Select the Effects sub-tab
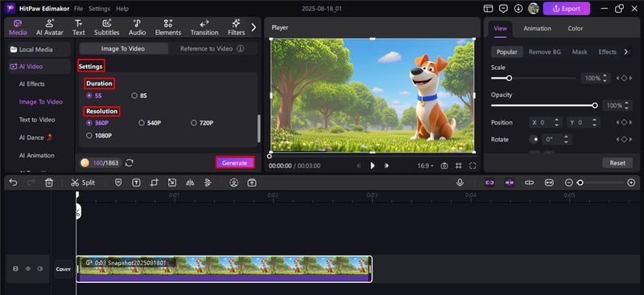This screenshot has width=644, height=295. 607,51
